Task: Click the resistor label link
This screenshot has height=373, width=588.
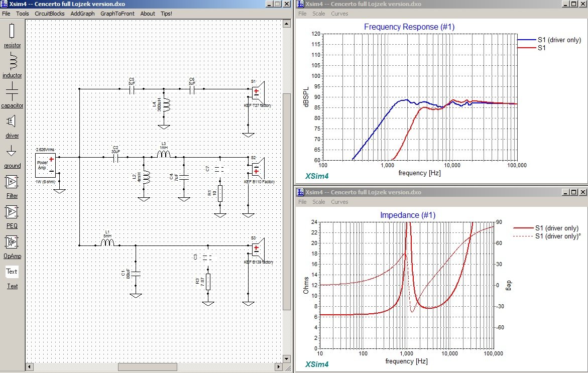Action: click(13, 45)
